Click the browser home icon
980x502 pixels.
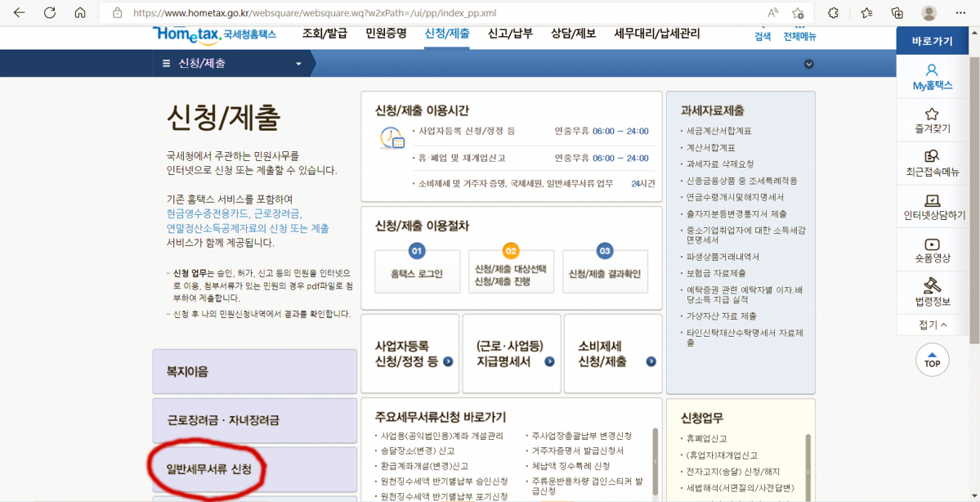tap(79, 13)
